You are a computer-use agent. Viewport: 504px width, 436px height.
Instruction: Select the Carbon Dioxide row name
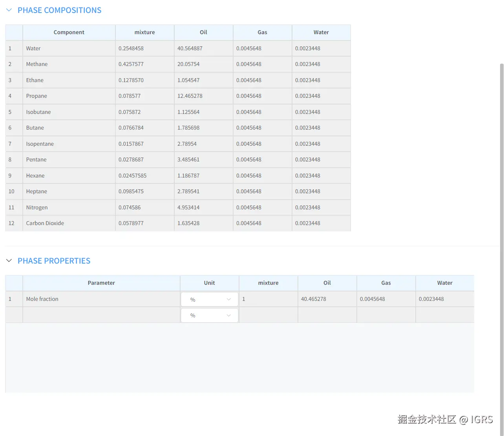pyautogui.click(x=45, y=223)
